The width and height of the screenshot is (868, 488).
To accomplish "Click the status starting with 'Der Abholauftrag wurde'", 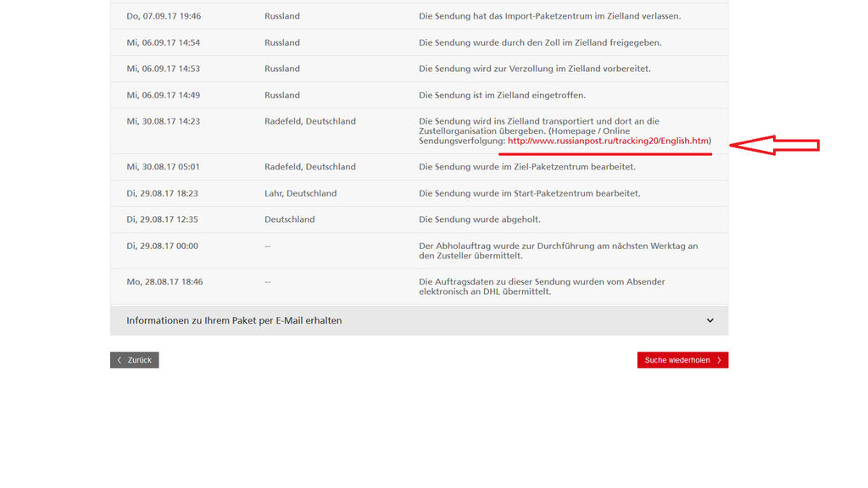I will (x=559, y=251).
